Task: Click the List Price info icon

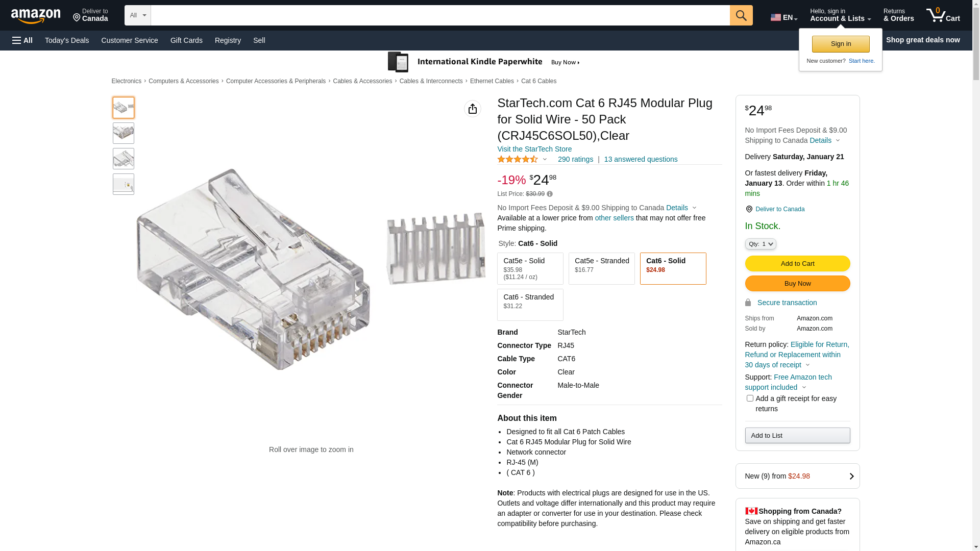Action: tap(550, 194)
